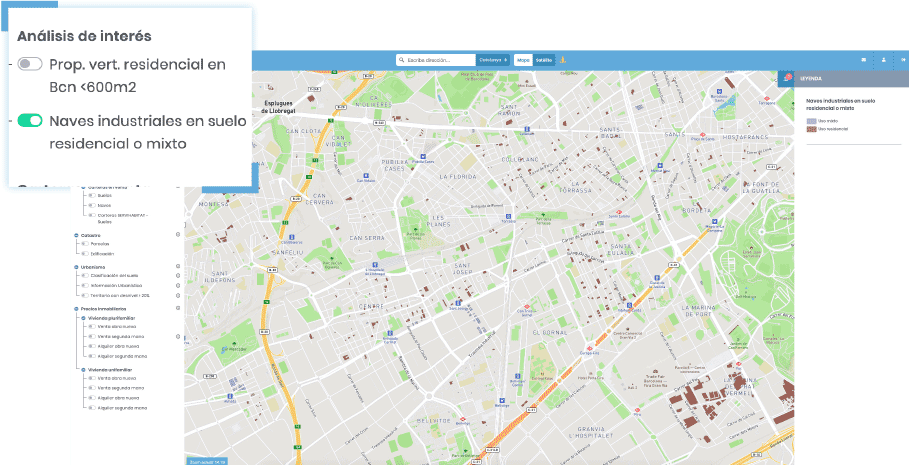The width and height of the screenshot is (909, 465).
Task: Click the info icon next to Precios inmobiliarios
Action: [178, 309]
